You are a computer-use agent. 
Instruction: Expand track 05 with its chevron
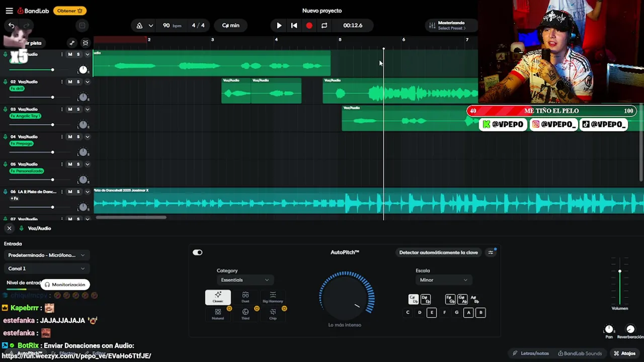(87, 164)
